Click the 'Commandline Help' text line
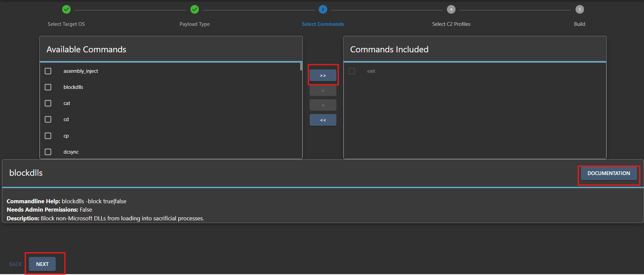This screenshot has height=275, width=644. point(66,201)
